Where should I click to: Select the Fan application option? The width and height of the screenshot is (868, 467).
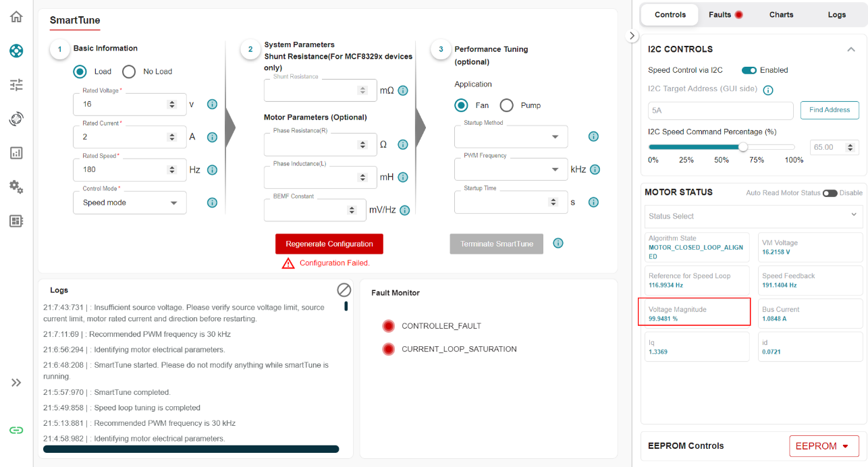point(462,105)
